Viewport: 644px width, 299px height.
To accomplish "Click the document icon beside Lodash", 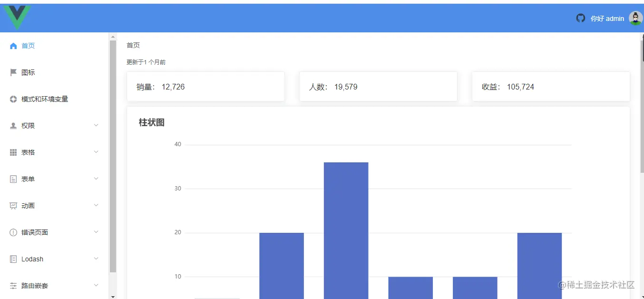I will coord(13,259).
